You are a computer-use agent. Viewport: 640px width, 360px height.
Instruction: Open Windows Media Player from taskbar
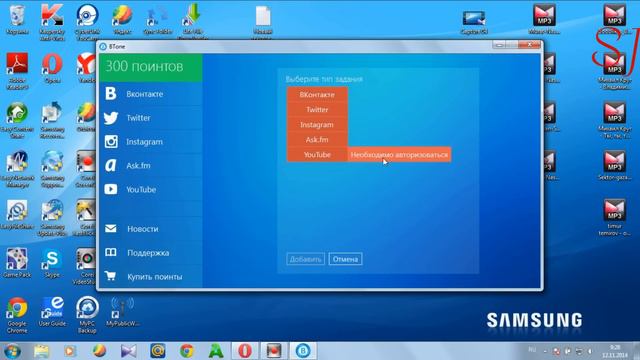[70, 351]
